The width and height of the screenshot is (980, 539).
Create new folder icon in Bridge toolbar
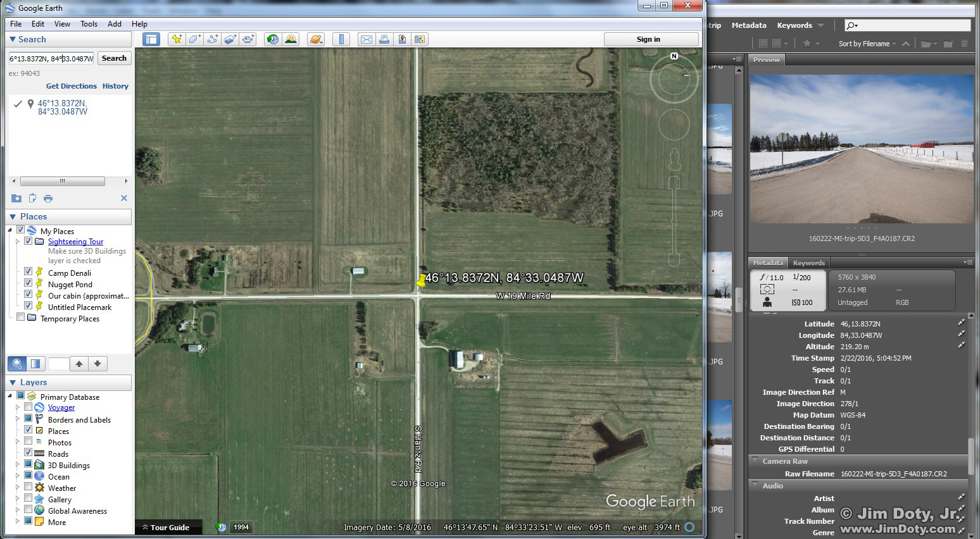[x=948, y=44]
